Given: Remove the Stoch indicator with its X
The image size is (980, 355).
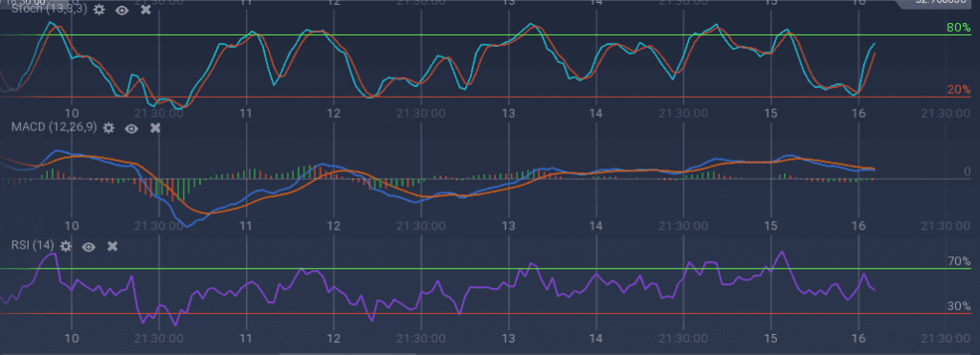Looking at the screenshot, I should pos(145,10).
